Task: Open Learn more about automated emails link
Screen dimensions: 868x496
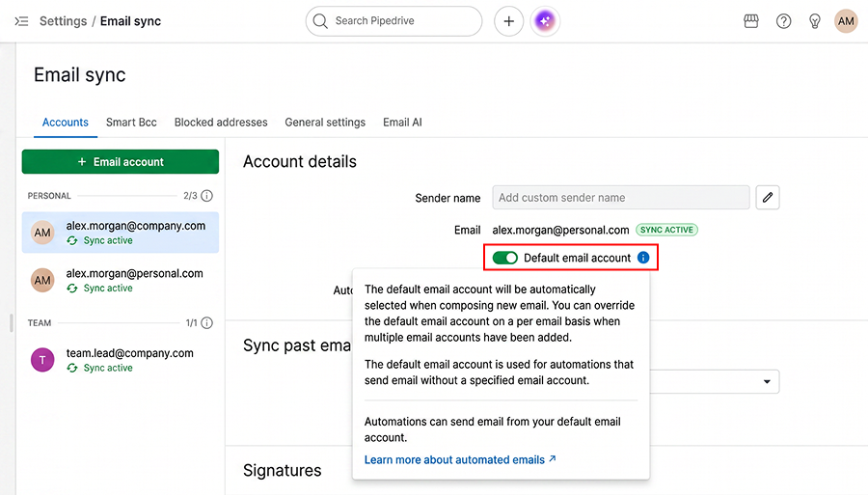Action: (460, 459)
